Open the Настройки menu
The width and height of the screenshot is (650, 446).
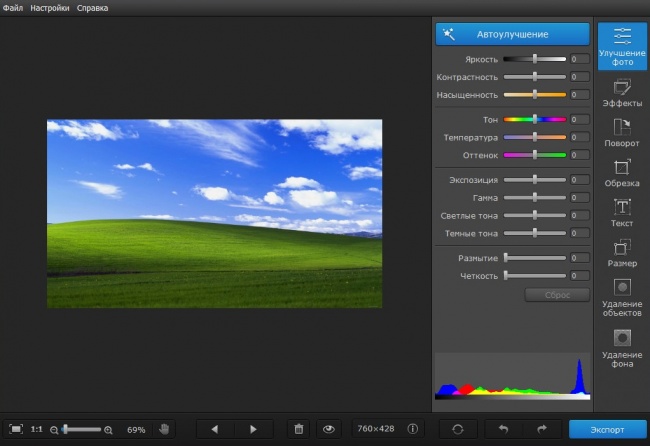(50, 8)
